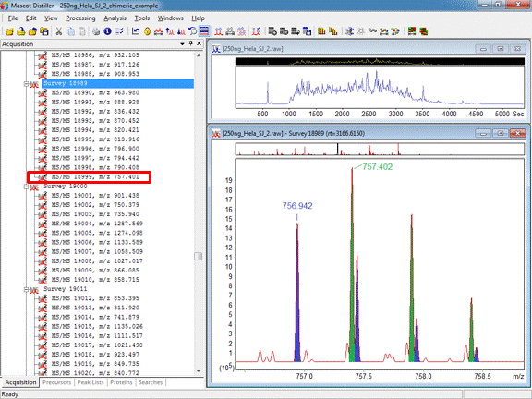Click the last red-green stacked toolbar icon

pos(423,31)
